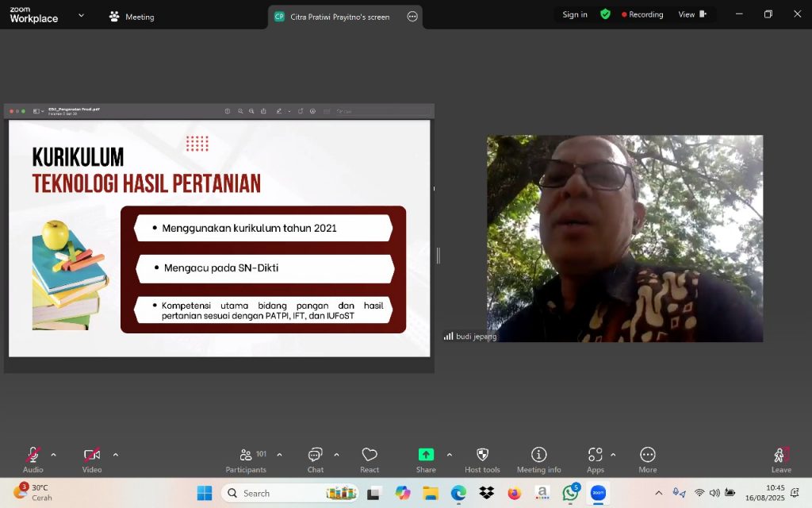Image resolution: width=812 pixels, height=508 pixels.
Task: Expand video options arrow next to Video
Action: (x=116, y=455)
